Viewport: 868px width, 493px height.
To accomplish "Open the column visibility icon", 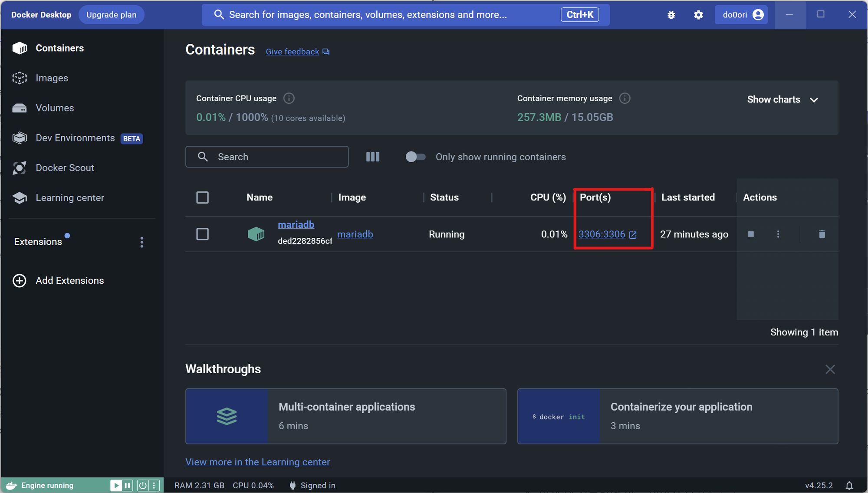I will coord(372,157).
